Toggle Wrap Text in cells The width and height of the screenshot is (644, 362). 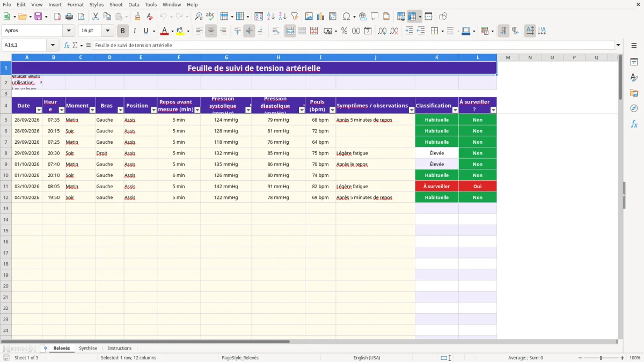276,31
